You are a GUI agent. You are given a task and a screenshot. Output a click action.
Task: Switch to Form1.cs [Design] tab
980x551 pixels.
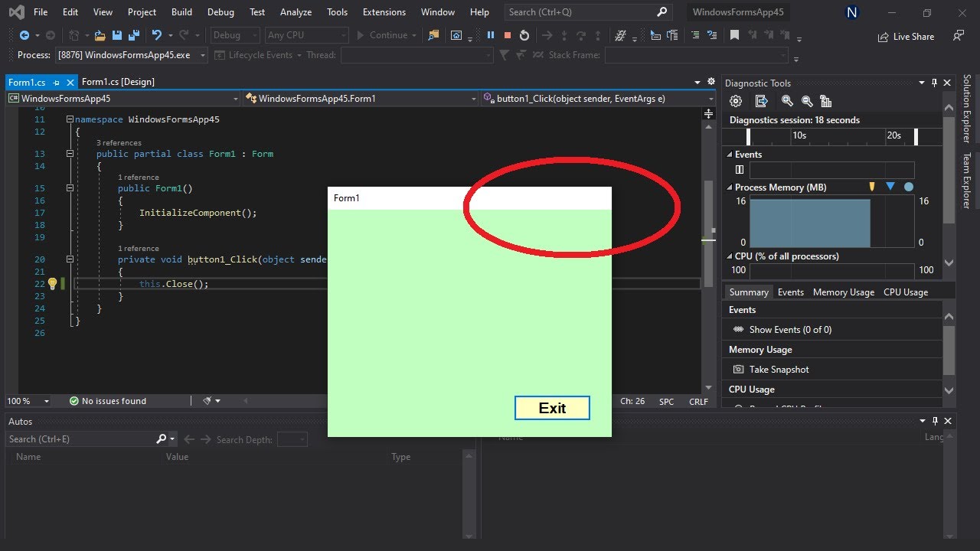[x=118, y=82]
